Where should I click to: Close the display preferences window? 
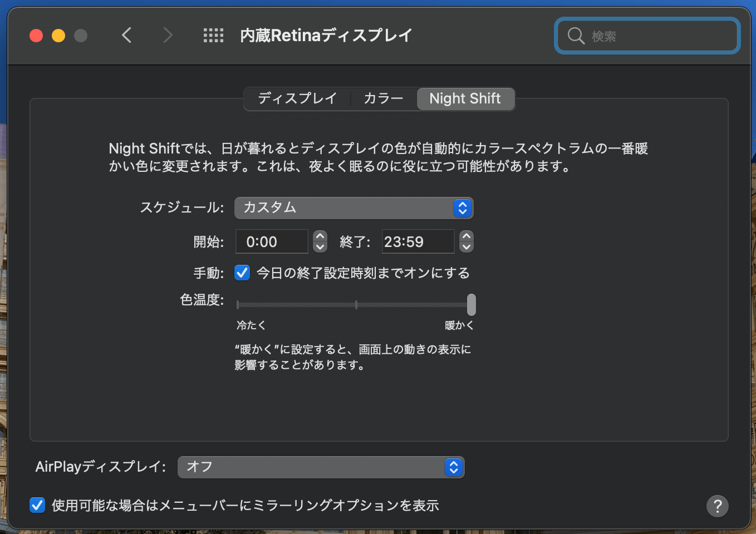36,36
